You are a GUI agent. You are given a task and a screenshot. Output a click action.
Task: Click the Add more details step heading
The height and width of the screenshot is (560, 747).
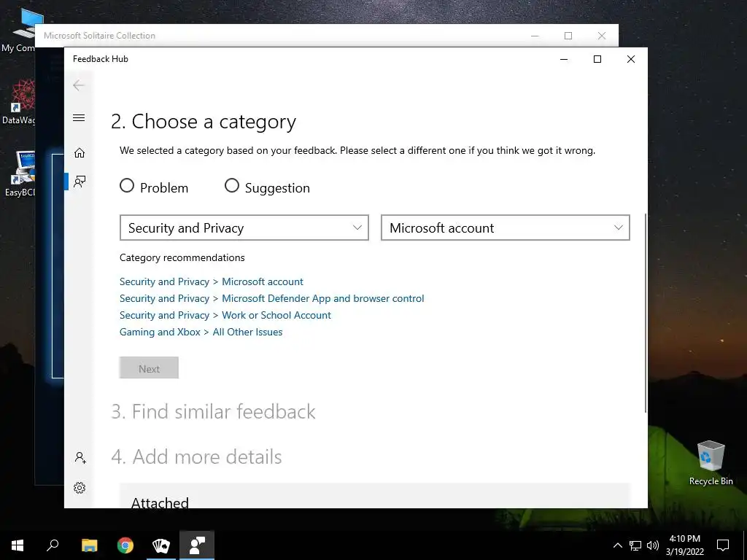196,456
